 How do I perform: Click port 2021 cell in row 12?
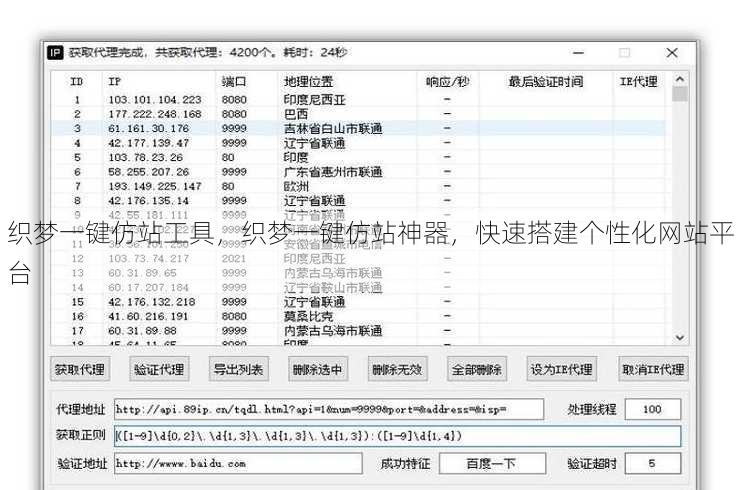(234, 259)
